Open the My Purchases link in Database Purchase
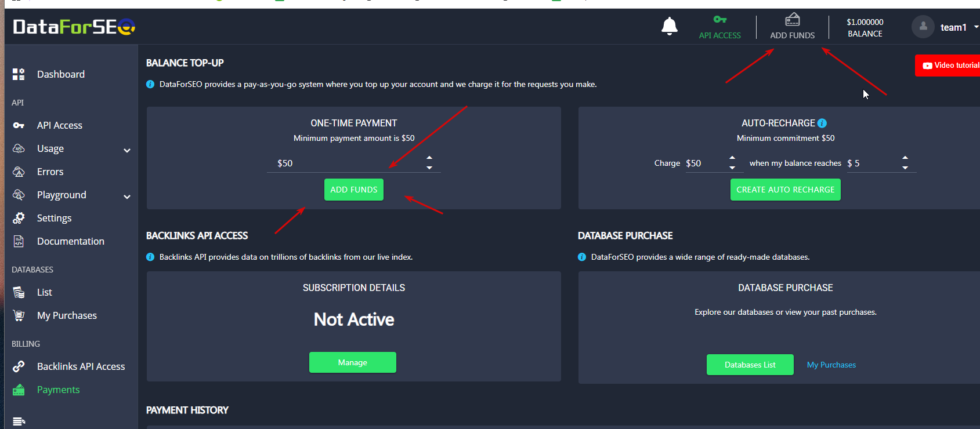Viewport: 980px width, 429px height. (831, 365)
